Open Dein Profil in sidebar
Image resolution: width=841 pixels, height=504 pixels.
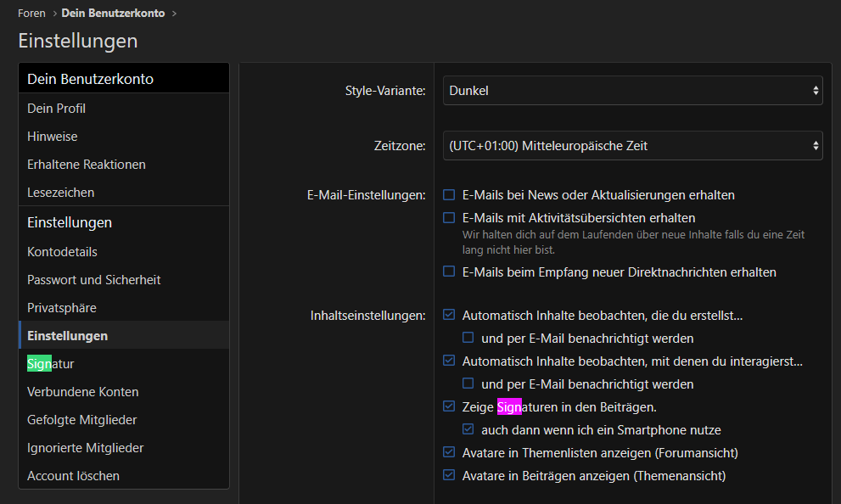click(56, 109)
